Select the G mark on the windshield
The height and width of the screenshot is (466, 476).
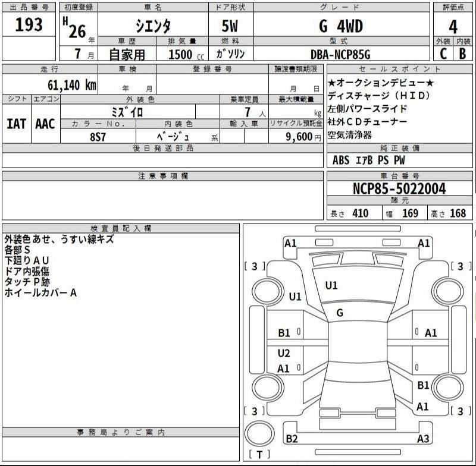pos(340,313)
